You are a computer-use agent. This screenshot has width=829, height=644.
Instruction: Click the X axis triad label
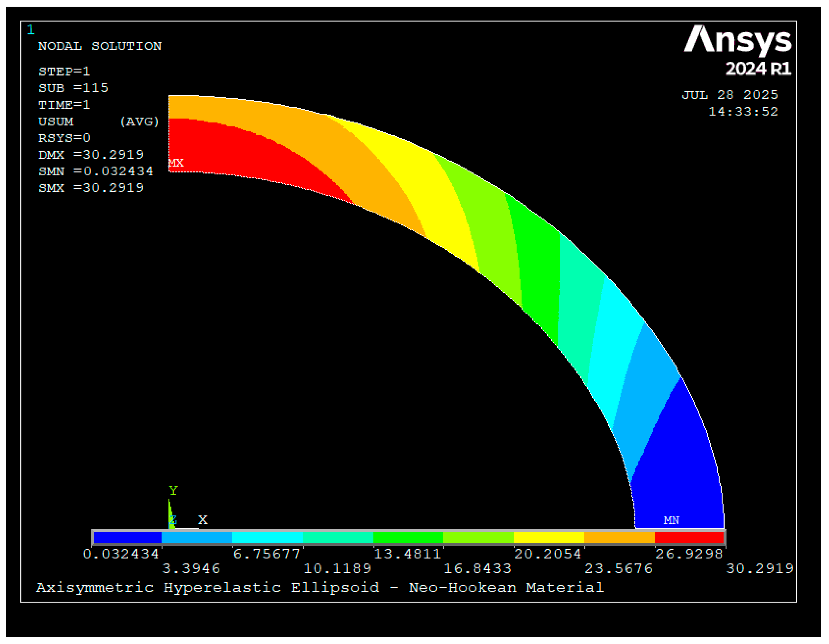tap(203, 520)
